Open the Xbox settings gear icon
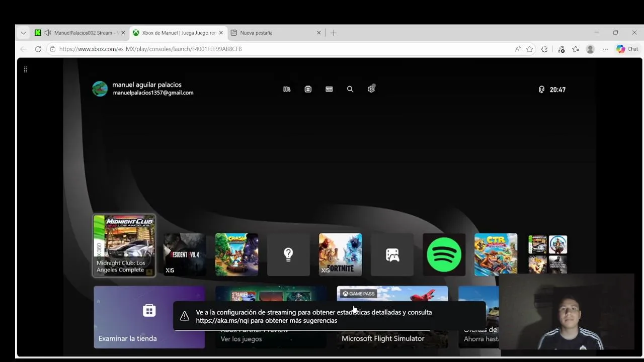Viewport: 644px width, 362px height. click(371, 89)
